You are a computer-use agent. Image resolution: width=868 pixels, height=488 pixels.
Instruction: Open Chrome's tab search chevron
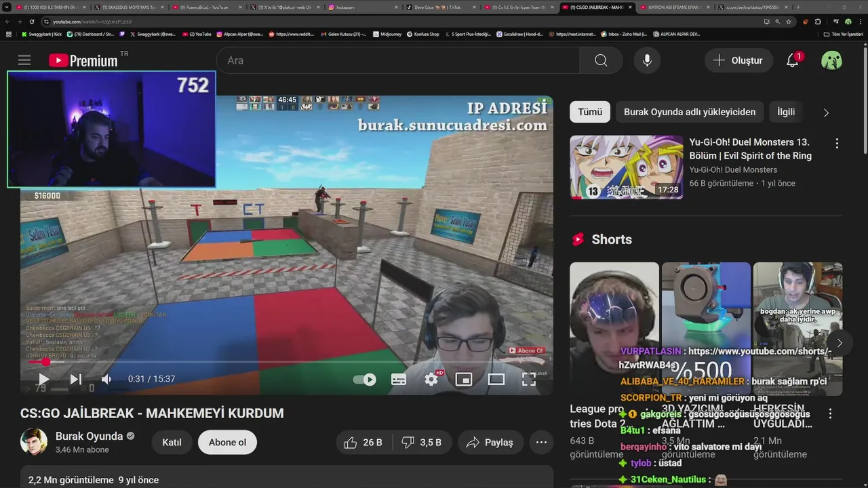coord(7,7)
